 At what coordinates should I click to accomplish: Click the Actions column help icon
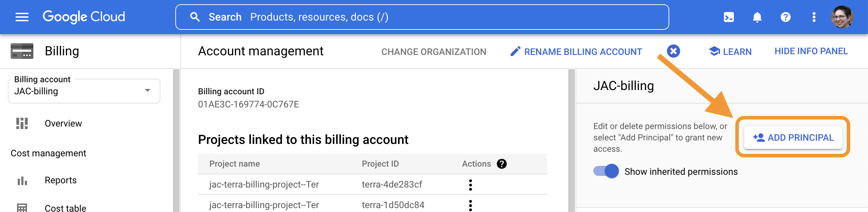click(x=502, y=164)
